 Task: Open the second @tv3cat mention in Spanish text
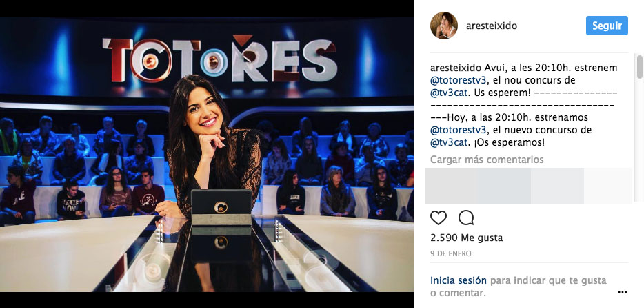tap(450, 143)
